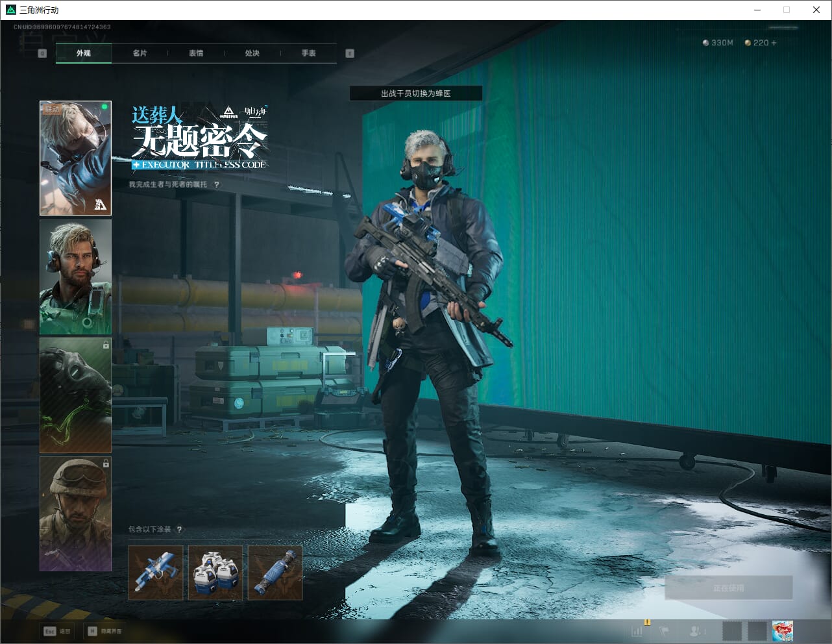Click the plus icon to add currency
The height and width of the screenshot is (644, 832).
774,43
